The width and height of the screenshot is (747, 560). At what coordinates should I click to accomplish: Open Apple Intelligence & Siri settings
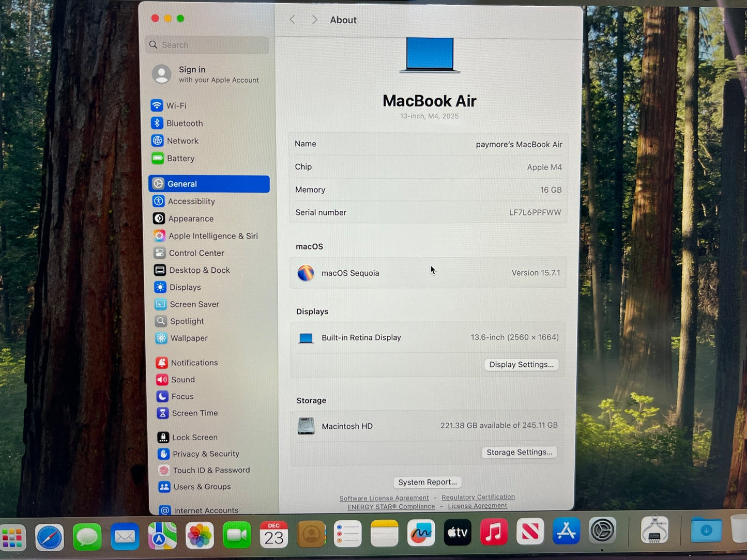212,236
